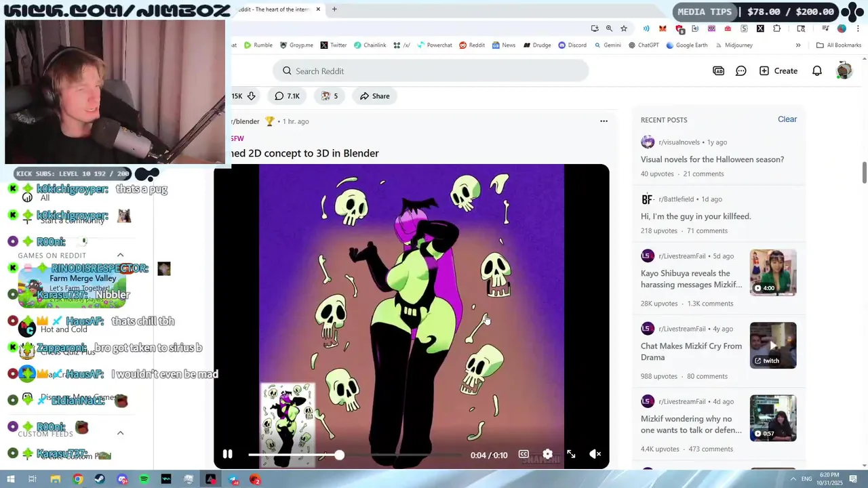Open post overflow menu (three dots)
The width and height of the screenshot is (868, 488).
coord(604,121)
